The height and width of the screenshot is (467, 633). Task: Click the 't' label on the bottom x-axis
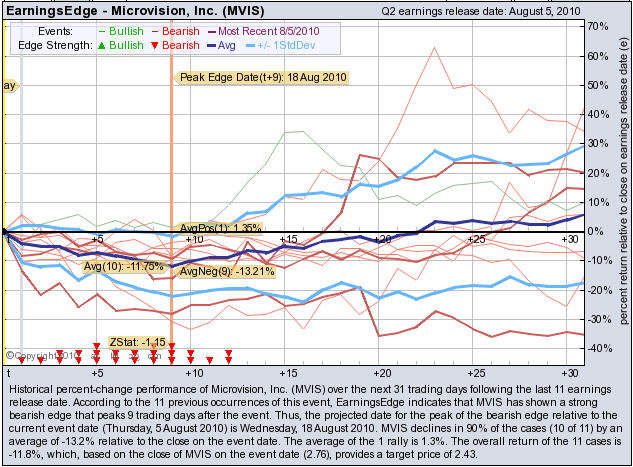click(8, 373)
